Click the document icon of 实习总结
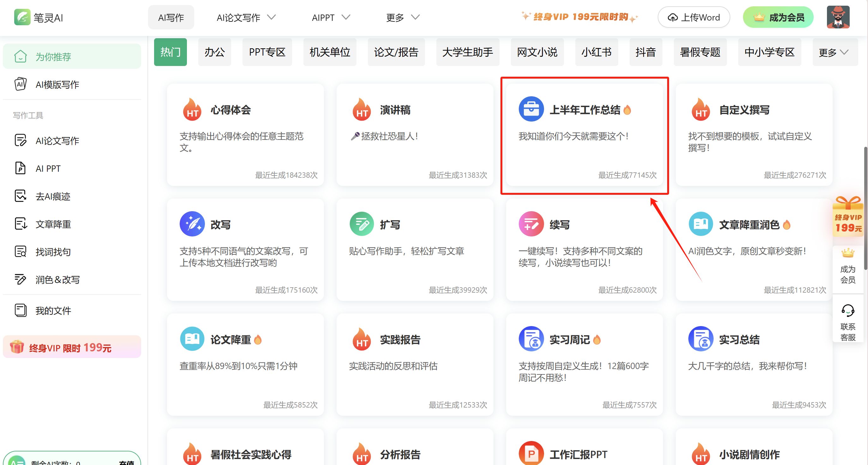This screenshot has height=465, width=868. pyautogui.click(x=701, y=339)
